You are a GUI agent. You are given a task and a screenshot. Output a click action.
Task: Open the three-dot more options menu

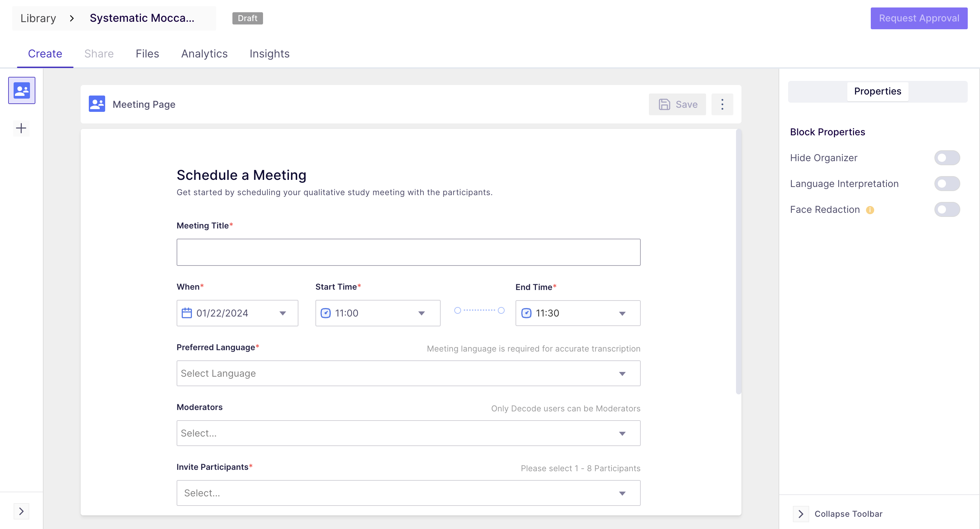(722, 104)
